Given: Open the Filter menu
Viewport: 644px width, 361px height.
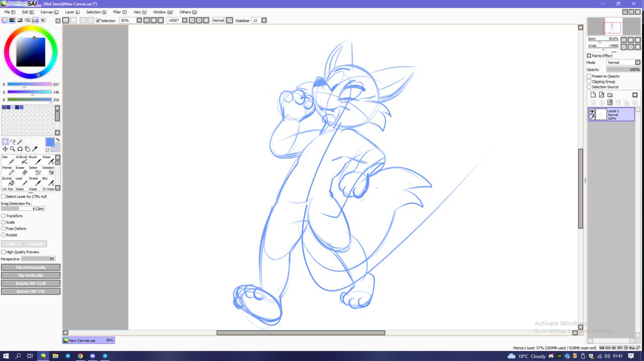Looking at the screenshot, I should pos(120,12).
